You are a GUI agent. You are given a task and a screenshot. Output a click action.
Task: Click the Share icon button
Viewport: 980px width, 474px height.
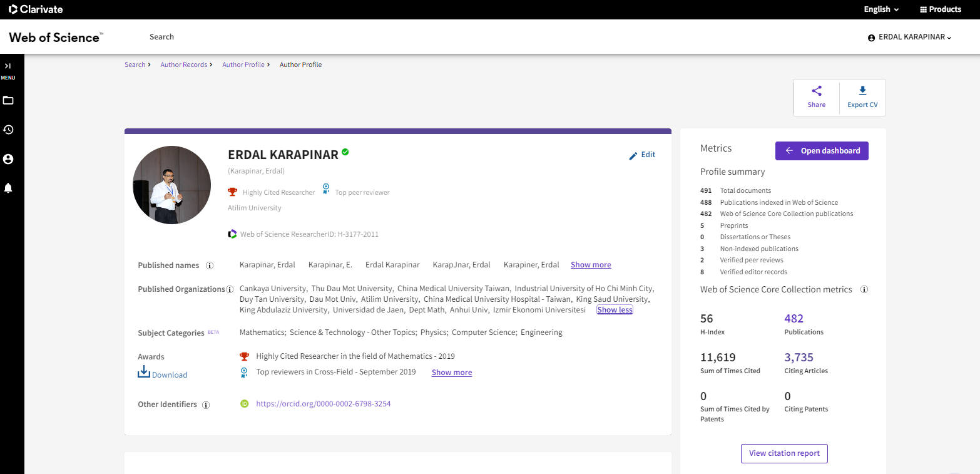(x=816, y=91)
